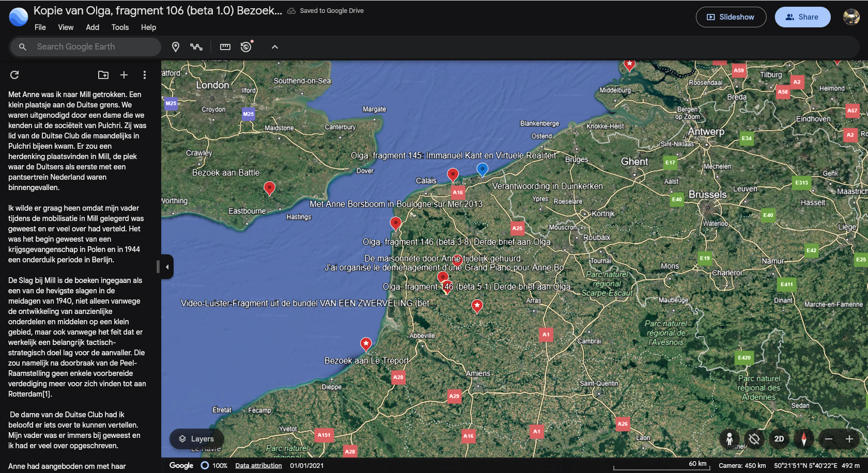This screenshot has width=868, height=473.
Task: Select the Bezoek aan Le Tréport placemark
Action: pyautogui.click(x=366, y=343)
